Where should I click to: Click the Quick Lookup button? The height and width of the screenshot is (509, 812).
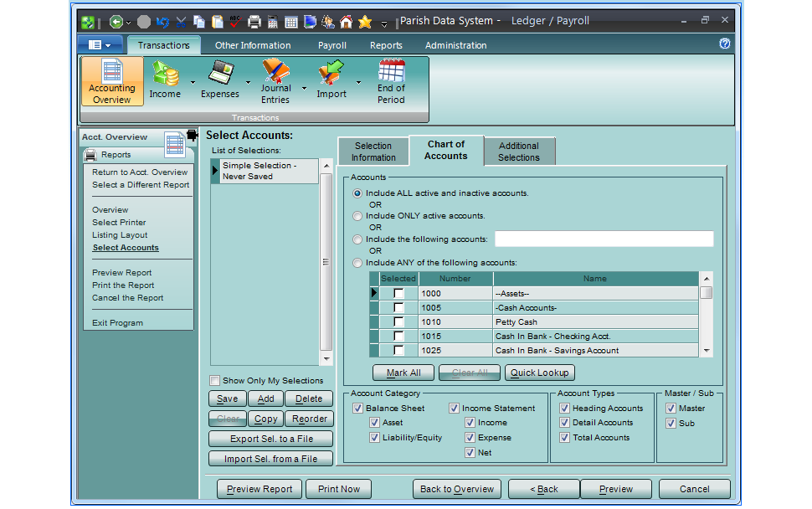tap(539, 373)
